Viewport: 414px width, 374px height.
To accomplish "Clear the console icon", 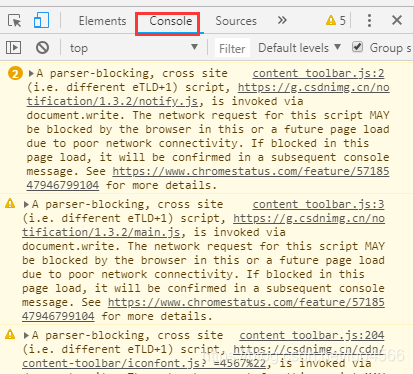I will click(42, 48).
